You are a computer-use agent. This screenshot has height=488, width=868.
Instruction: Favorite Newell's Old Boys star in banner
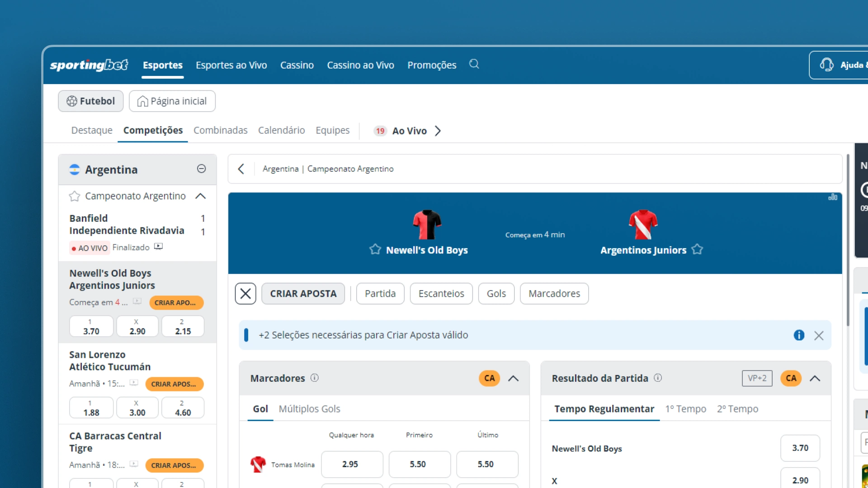pyautogui.click(x=375, y=249)
